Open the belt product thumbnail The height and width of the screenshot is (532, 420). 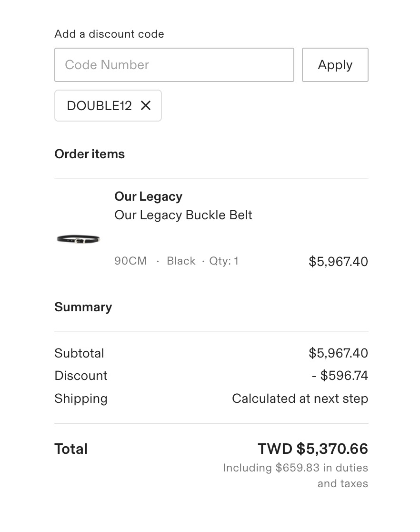(x=79, y=239)
